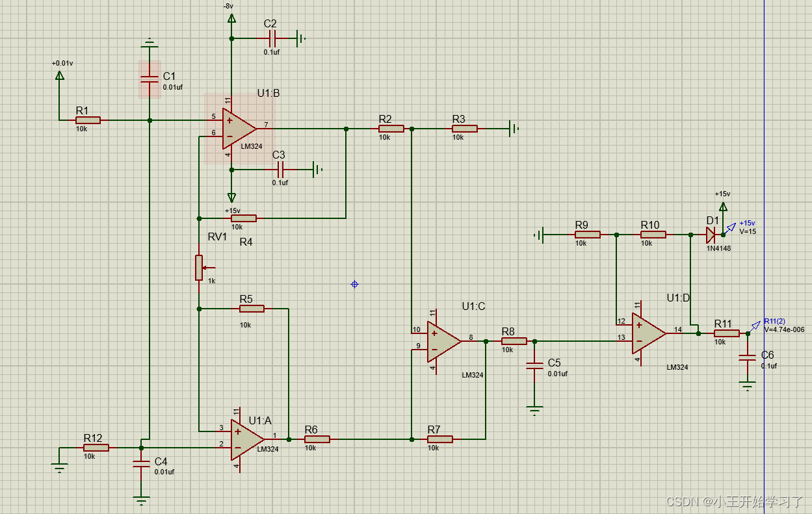The image size is (812, 514).
Task: Click the +15v power arrow below U1:B
Action: click(231, 198)
